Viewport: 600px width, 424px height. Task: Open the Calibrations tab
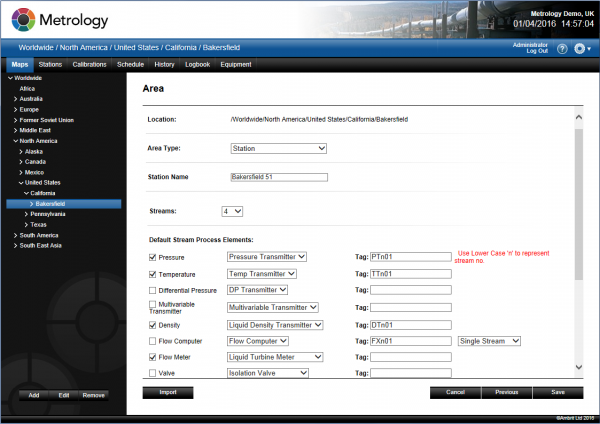pyautogui.click(x=89, y=65)
